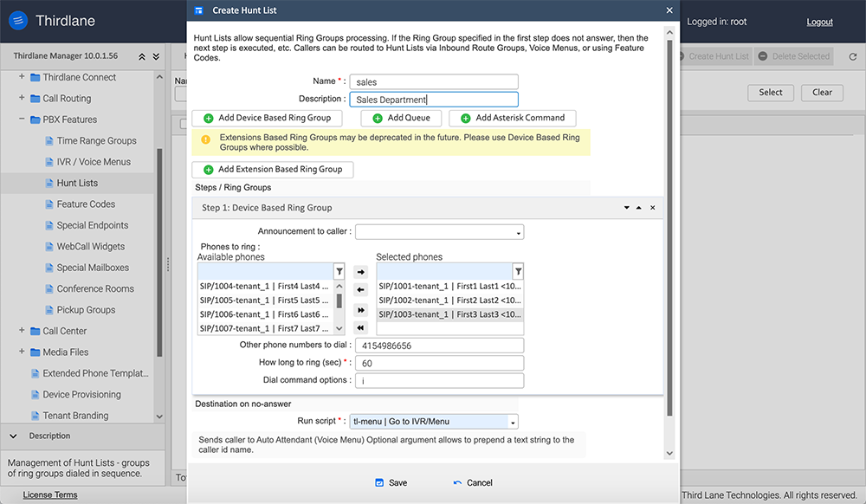Expand the Call Center tree folder
The image size is (866, 504).
[22, 331]
